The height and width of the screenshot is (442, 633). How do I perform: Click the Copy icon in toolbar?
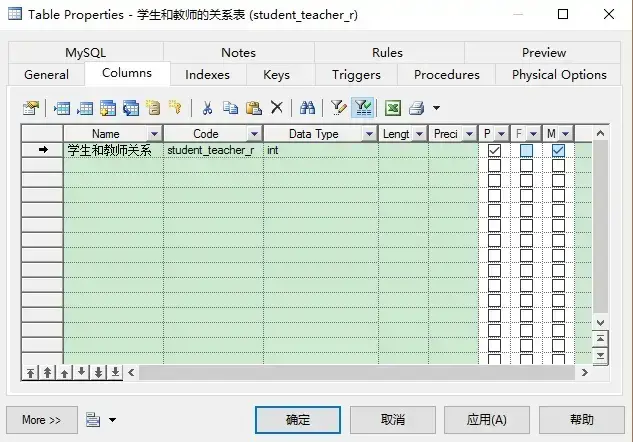tap(231, 108)
